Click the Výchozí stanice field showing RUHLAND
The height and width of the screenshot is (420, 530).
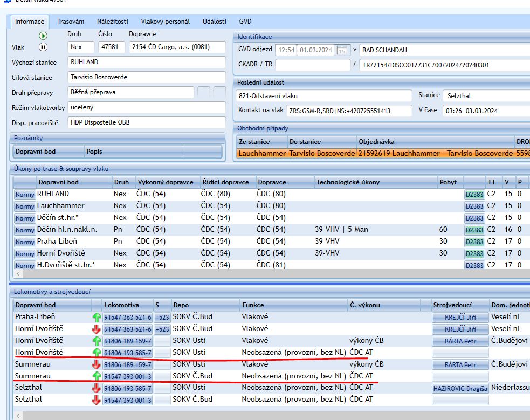pos(147,62)
